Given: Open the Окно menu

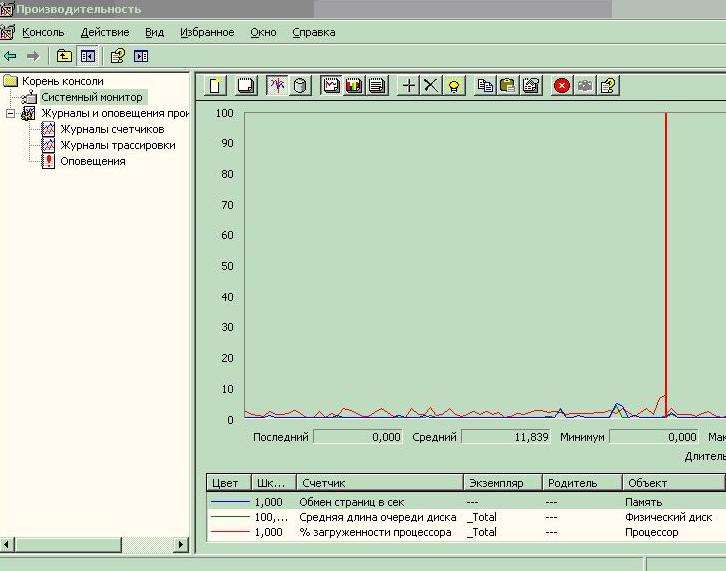Looking at the screenshot, I should coord(263,32).
